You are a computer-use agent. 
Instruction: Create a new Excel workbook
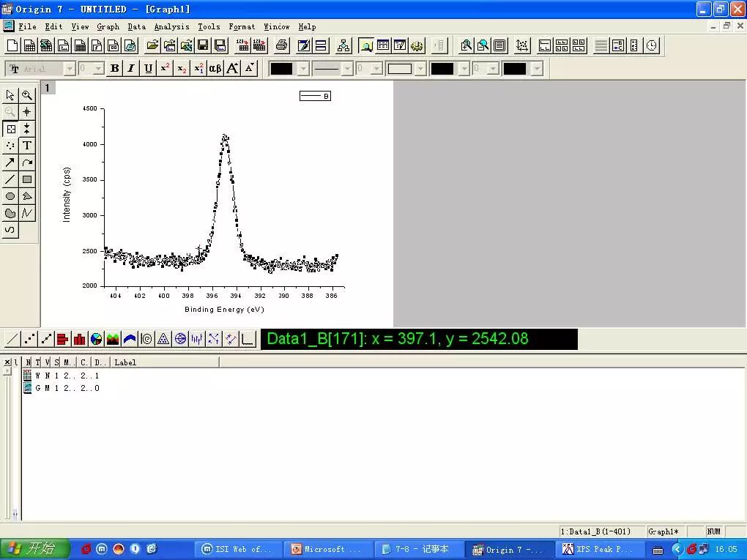46,45
